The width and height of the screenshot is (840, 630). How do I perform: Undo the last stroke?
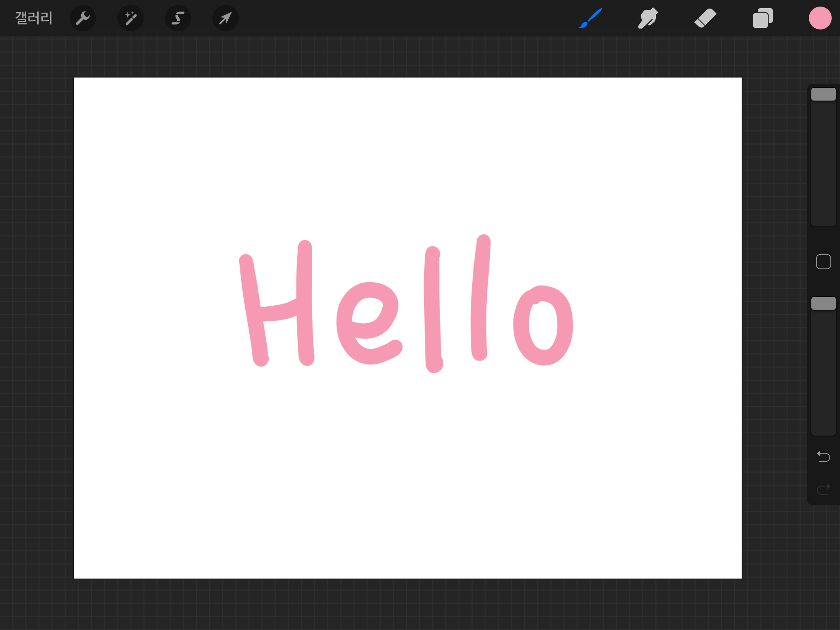823,456
